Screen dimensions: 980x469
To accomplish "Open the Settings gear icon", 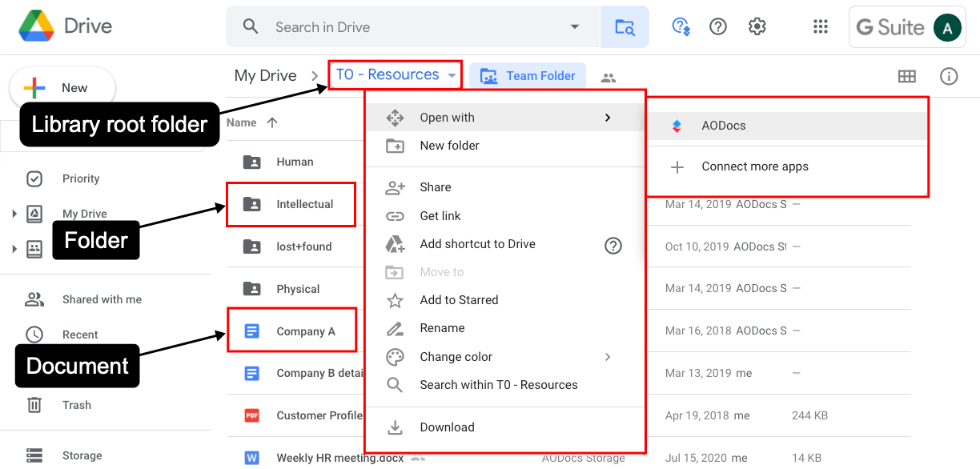I will pyautogui.click(x=757, y=26).
